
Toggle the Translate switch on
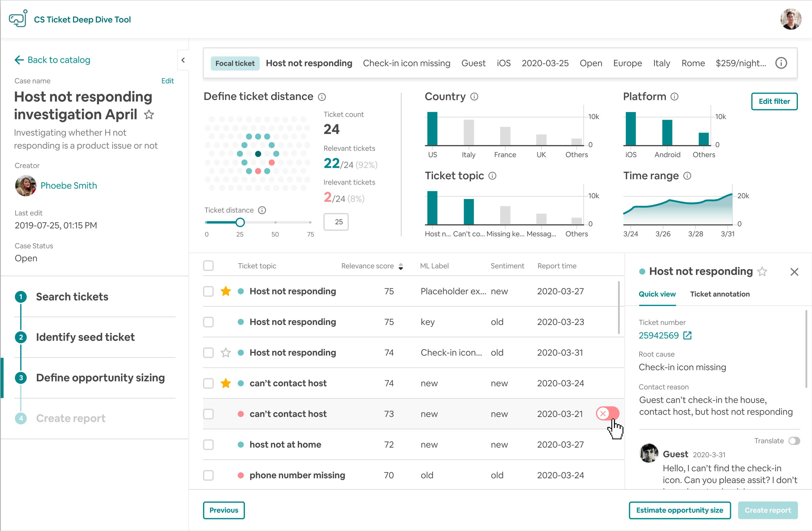[x=794, y=441]
